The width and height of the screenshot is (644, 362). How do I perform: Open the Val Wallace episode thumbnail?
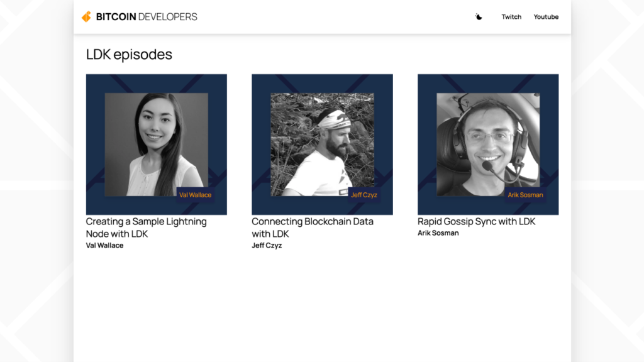coord(157,145)
